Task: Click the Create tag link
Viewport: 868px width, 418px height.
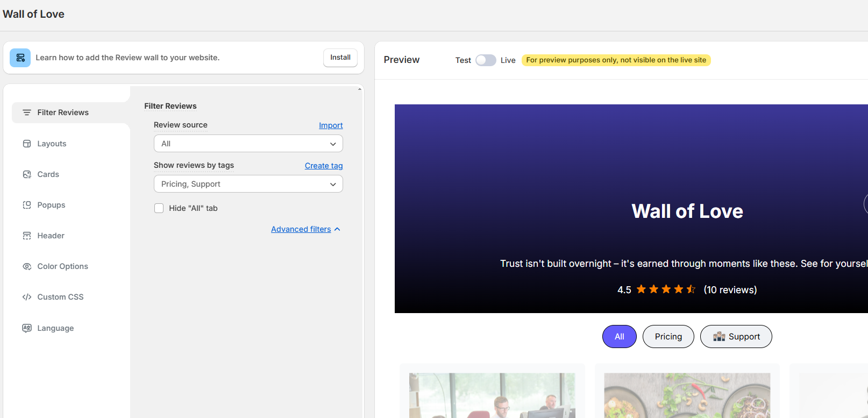Action: pos(324,166)
